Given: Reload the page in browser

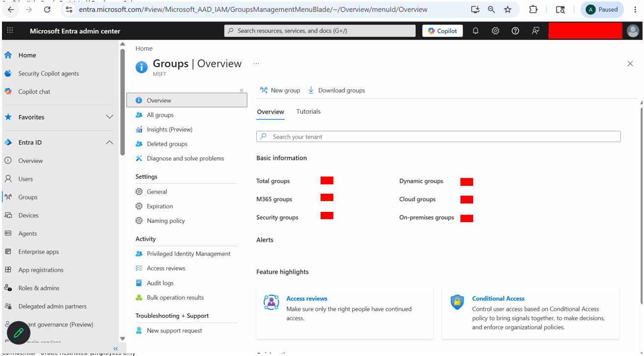Looking at the screenshot, I should pyautogui.click(x=47, y=9).
